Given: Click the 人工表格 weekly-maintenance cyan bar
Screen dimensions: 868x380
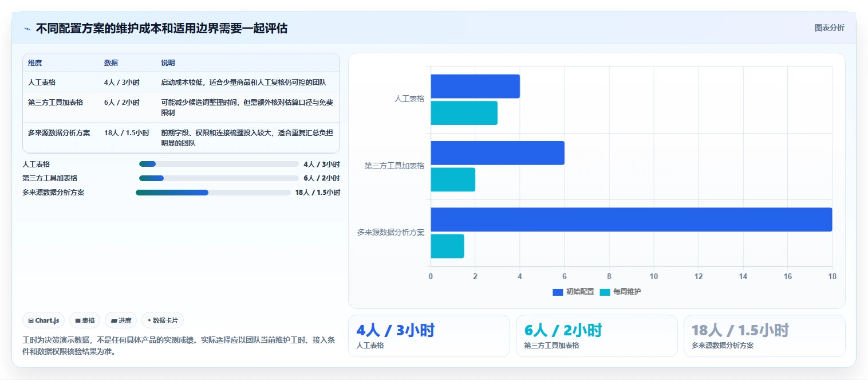Looking at the screenshot, I should pos(464,113).
